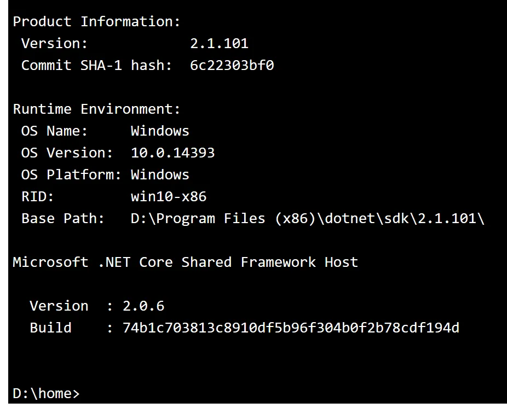This screenshot has height=420, width=507.
Task: Click the Base Path label
Action: (x=62, y=219)
